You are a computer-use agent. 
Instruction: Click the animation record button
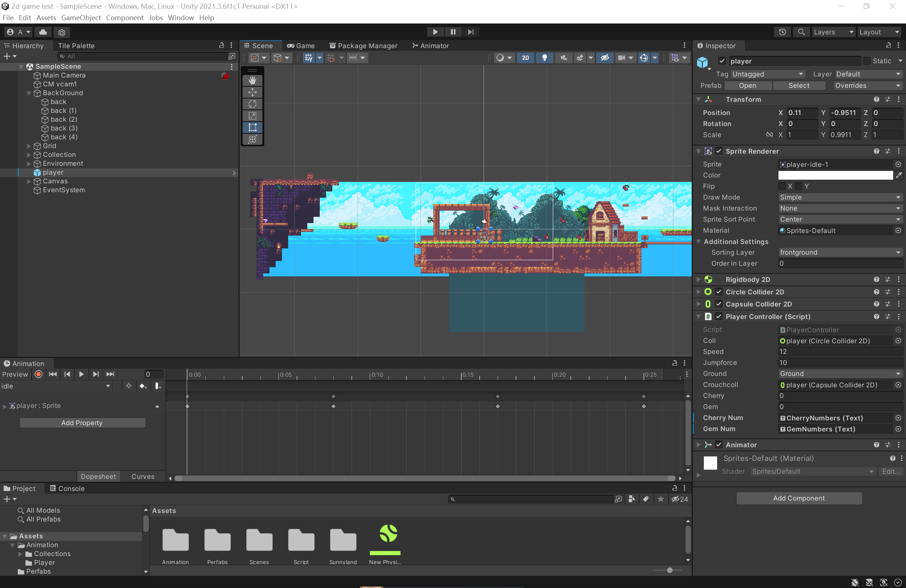tap(39, 374)
